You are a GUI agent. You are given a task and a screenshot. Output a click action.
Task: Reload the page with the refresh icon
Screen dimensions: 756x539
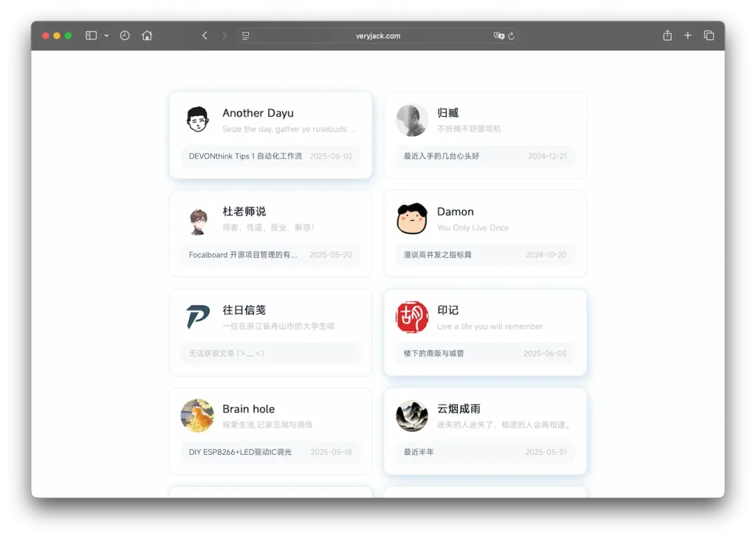point(511,35)
